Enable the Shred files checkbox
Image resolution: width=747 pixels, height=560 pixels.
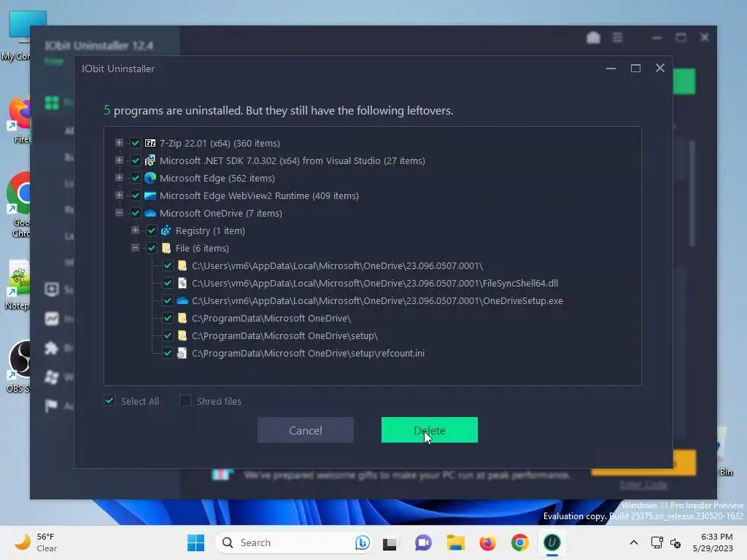pyautogui.click(x=185, y=401)
